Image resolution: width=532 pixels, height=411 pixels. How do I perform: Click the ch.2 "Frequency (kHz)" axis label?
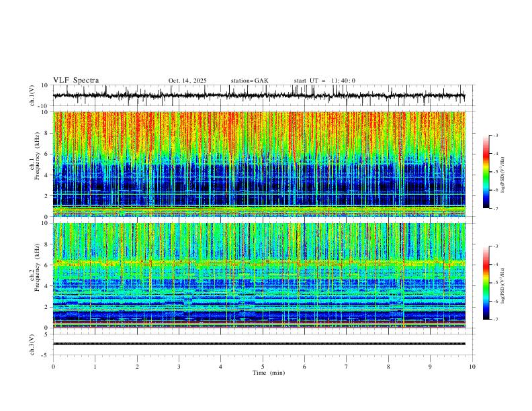pos(37,267)
